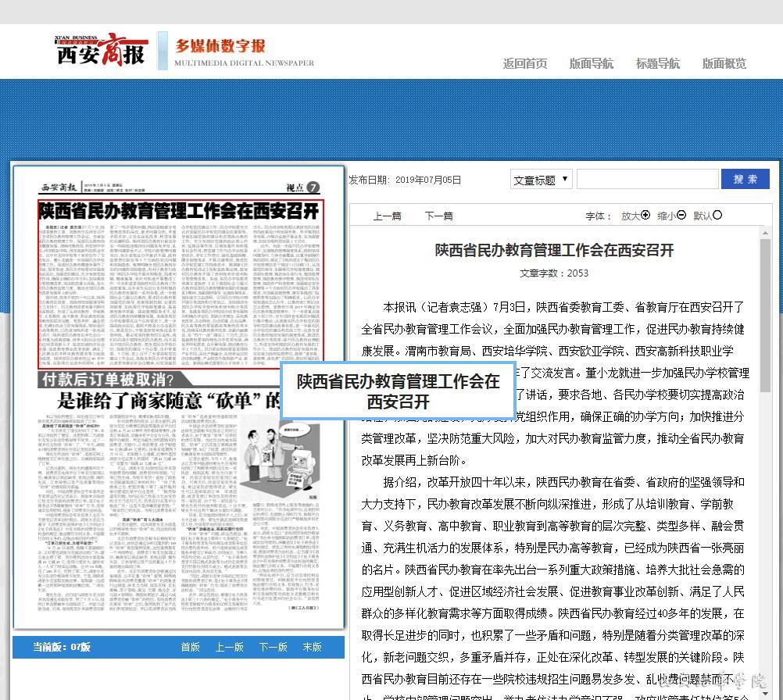This screenshot has height=700, width=783.
Task: Click the circle icon next to 默认
Action: coord(718,216)
